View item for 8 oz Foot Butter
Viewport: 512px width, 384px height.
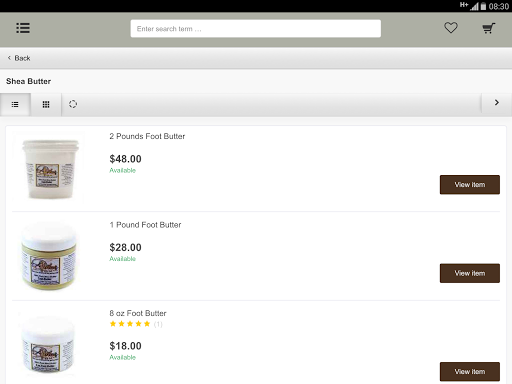tap(470, 372)
